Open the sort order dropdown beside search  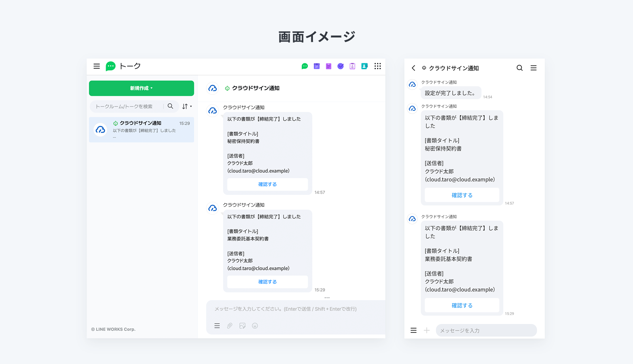tap(187, 106)
